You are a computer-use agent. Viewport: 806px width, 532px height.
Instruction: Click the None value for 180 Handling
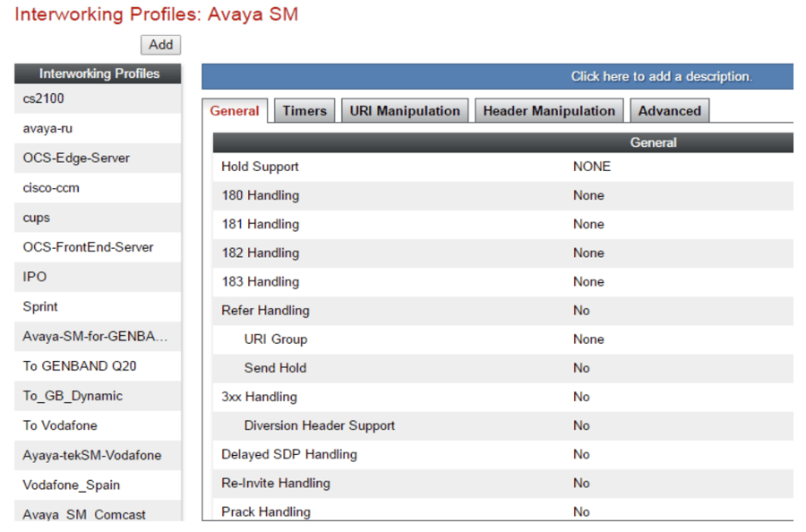pyautogui.click(x=588, y=195)
